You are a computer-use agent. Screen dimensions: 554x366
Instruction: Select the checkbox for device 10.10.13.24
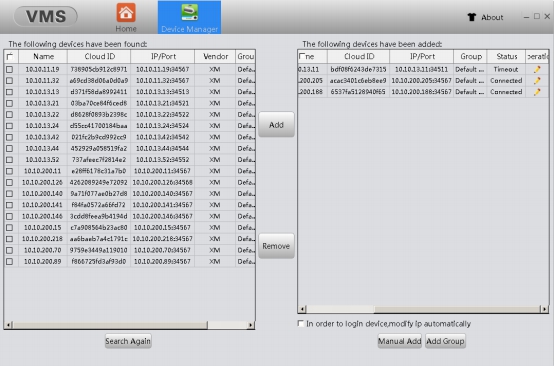(x=10, y=126)
